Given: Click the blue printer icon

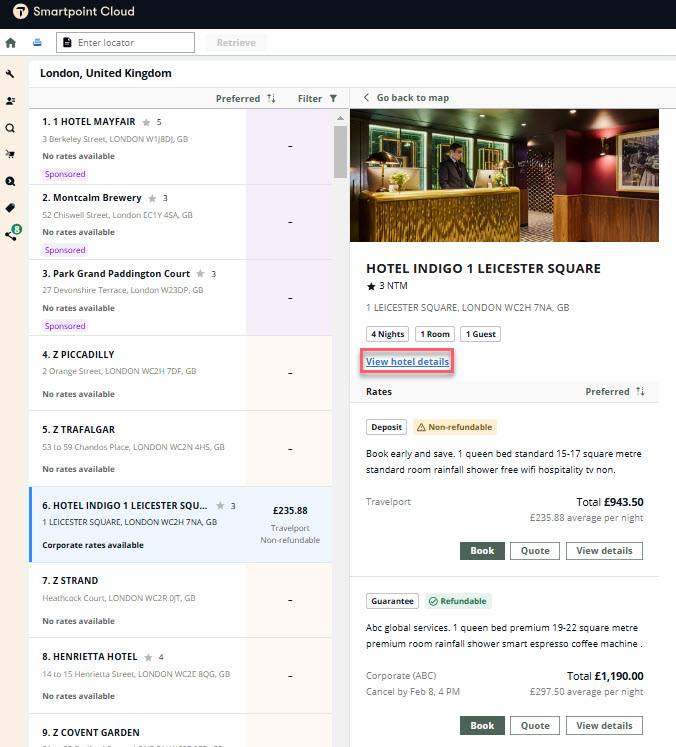Looking at the screenshot, I should click(37, 42).
